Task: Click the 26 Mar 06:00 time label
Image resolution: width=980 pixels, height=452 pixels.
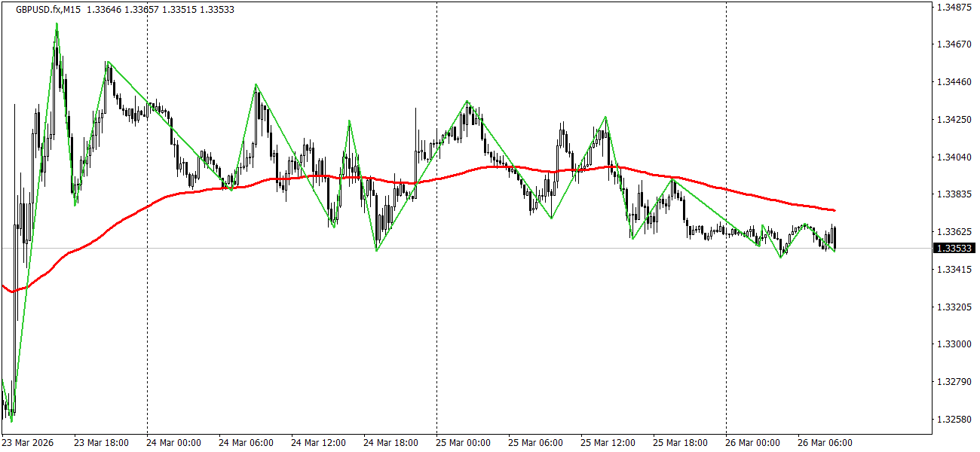Action: click(x=825, y=443)
